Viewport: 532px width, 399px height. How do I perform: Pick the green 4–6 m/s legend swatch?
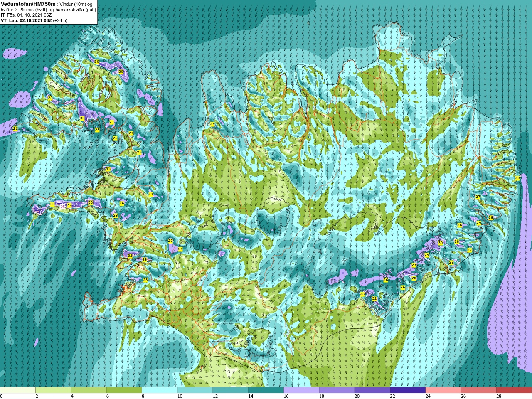(89, 390)
